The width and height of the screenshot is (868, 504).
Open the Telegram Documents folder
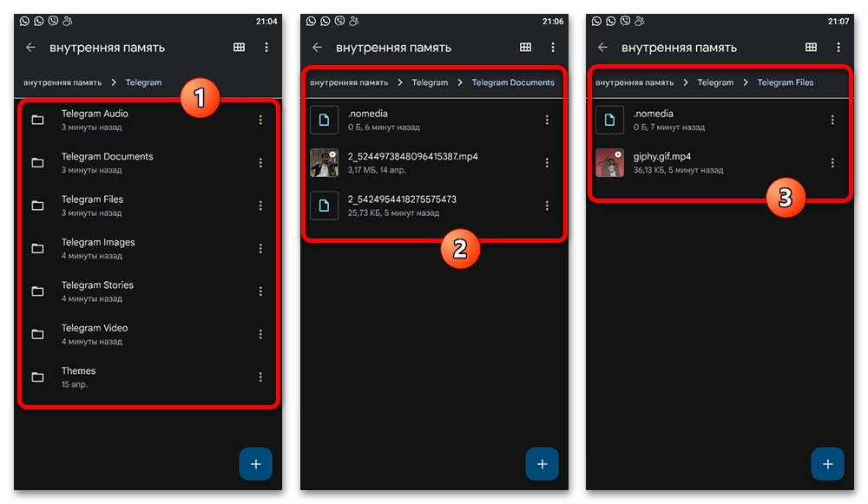[x=148, y=163]
